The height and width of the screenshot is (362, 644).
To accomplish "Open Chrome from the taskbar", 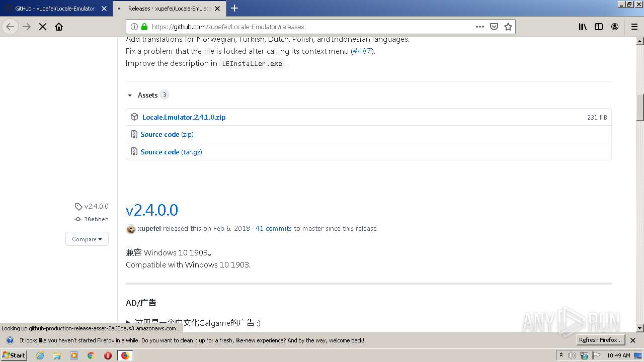I will tap(91, 355).
